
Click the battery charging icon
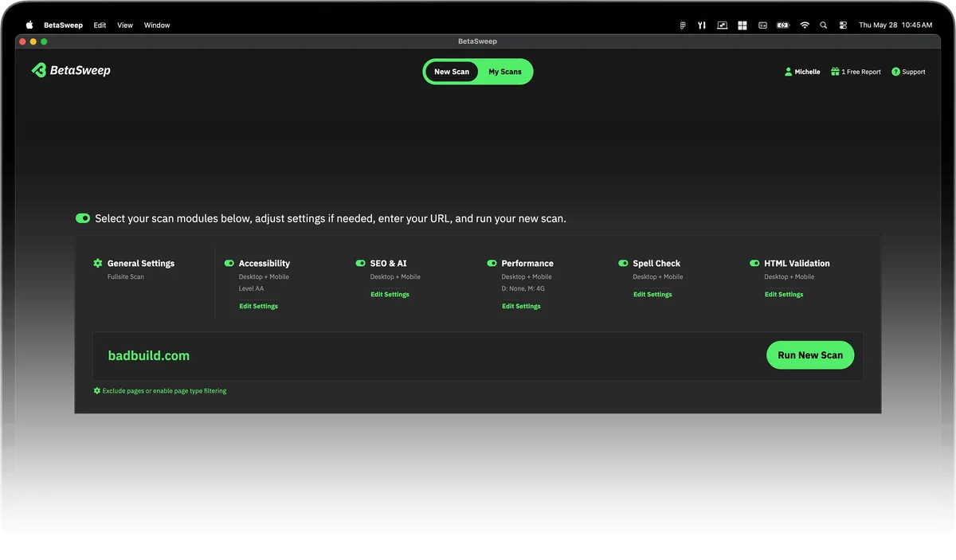click(x=783, y=25)
